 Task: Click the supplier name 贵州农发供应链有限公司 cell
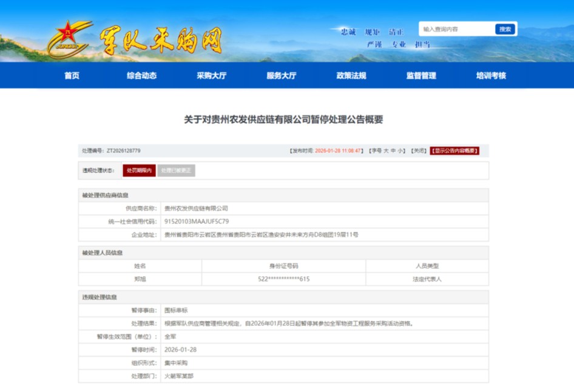197,208
